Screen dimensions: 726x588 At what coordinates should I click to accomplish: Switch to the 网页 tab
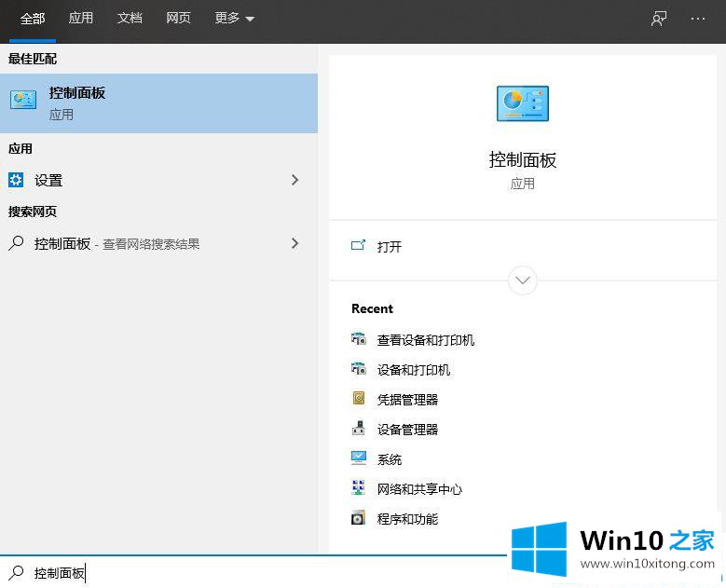click(x=178, y=18)
